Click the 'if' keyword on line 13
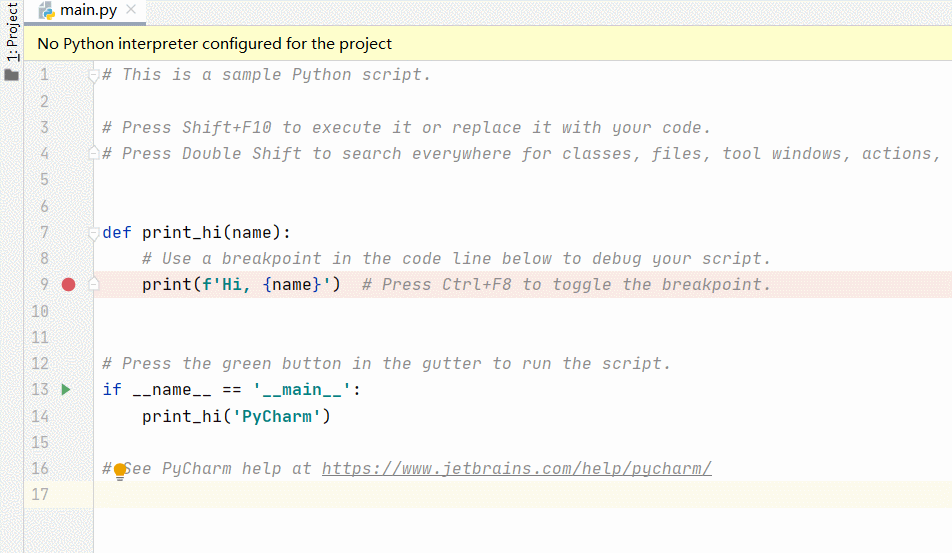This screenshot has width=952, height=553. pos(112,390)
